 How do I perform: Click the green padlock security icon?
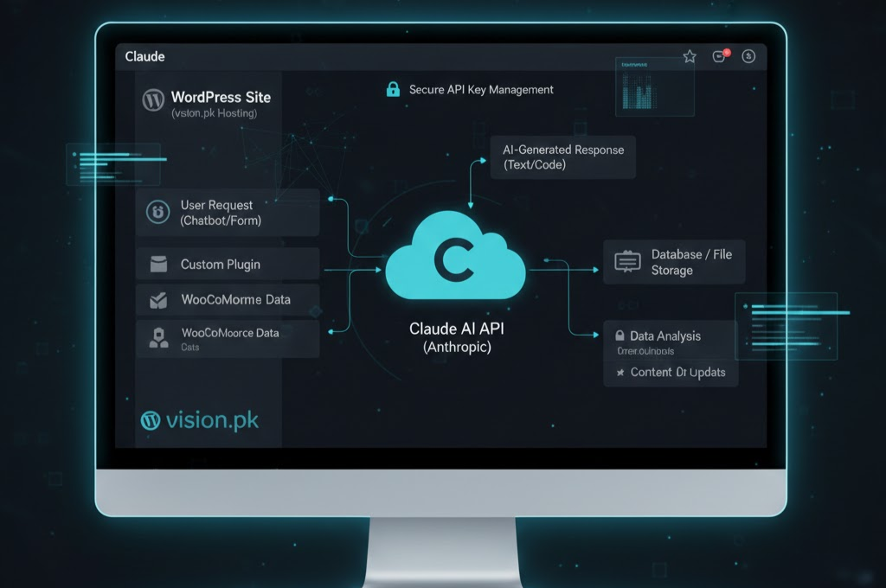pos(393,89)
